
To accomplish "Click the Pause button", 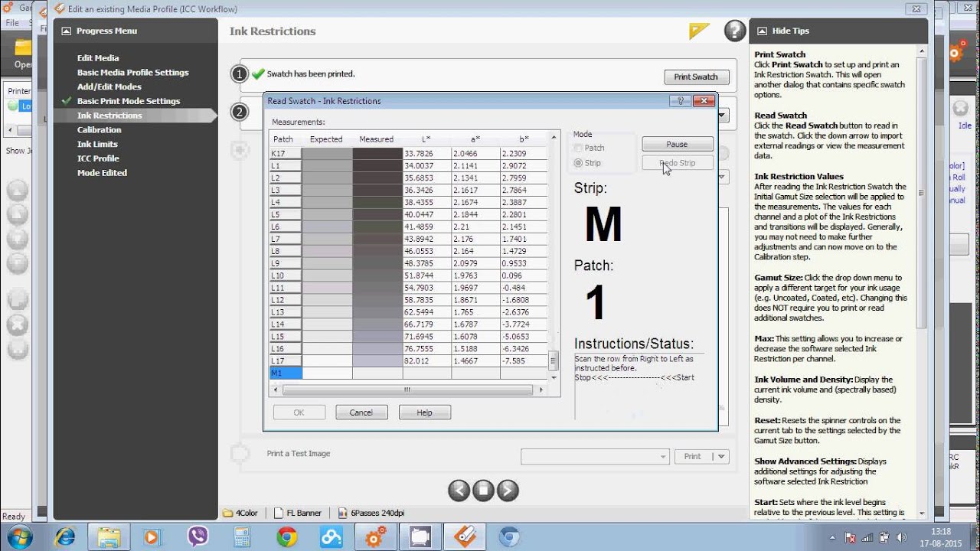I will coord(677,144).
